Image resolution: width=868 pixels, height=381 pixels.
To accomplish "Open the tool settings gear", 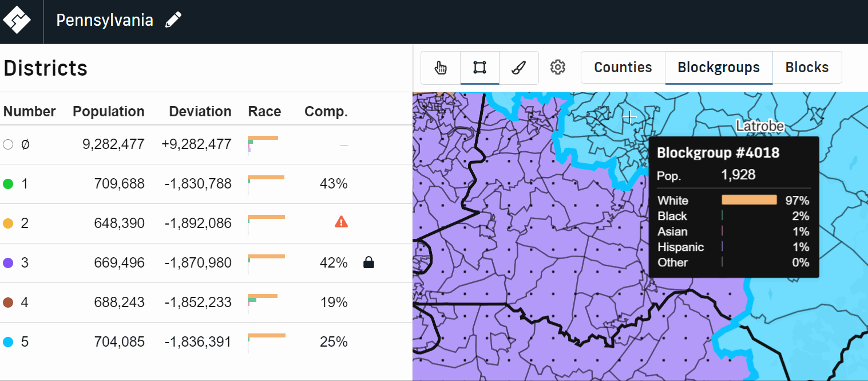I will coord(557,67).
